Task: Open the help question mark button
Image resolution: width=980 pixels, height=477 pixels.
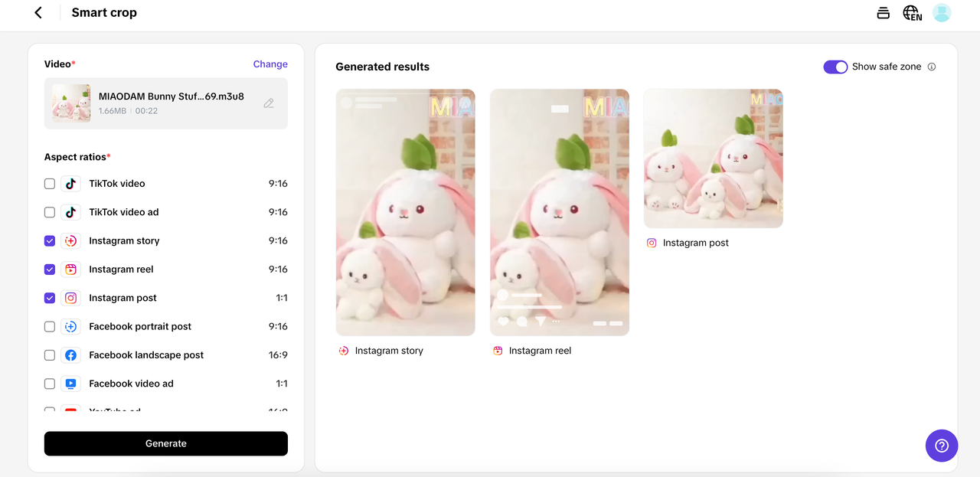Action: tap(941, 446)
